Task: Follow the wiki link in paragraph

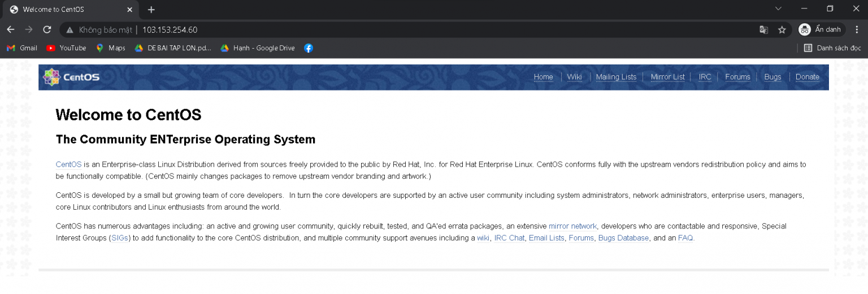Action: pos(483,238)
